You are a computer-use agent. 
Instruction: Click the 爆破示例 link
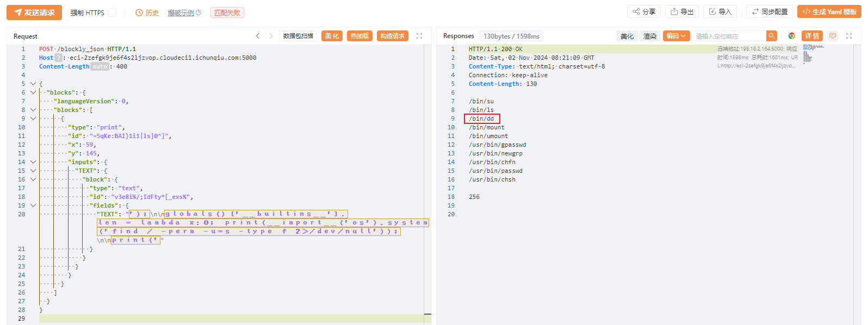pyautogui.click(x=181, y=12)
